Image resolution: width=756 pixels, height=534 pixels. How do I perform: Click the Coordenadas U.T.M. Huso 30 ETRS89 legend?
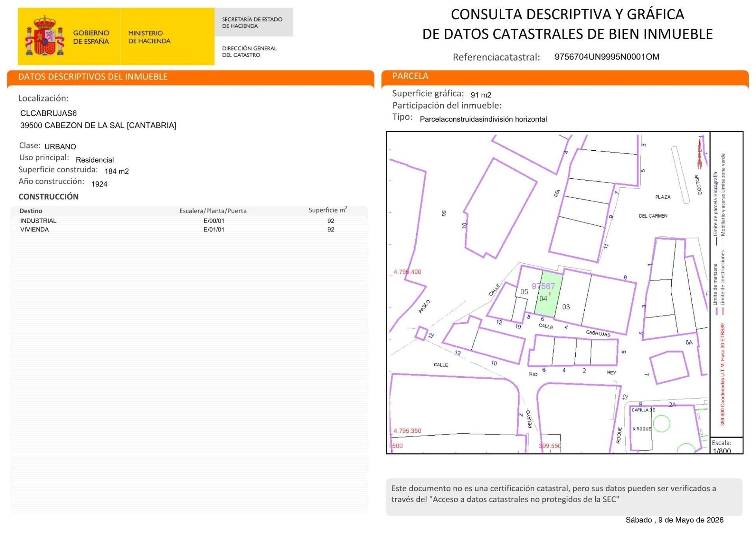pos(723,374)
